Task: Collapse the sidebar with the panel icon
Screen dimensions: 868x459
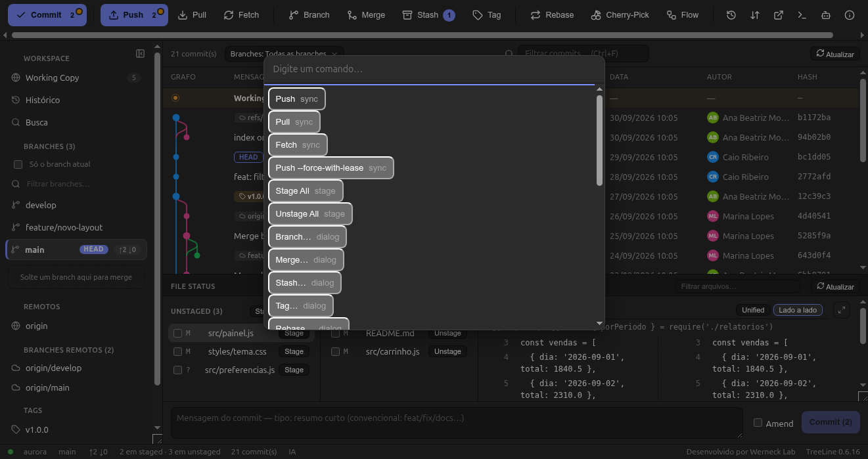Action: point(140,54)
